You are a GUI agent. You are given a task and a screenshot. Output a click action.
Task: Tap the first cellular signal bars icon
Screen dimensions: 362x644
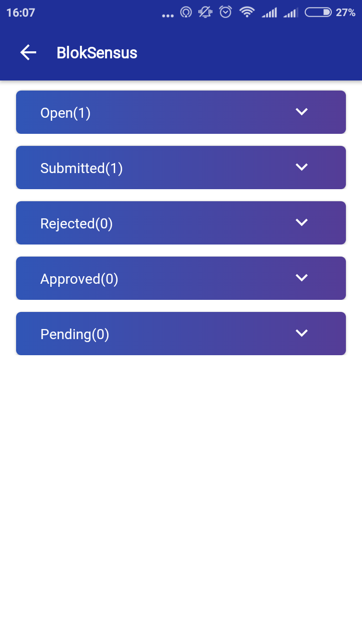269,13
